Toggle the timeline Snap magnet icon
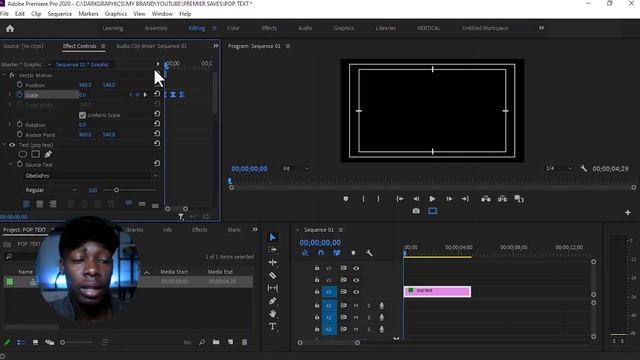Image resolution: width=640 pixels, height=360 pixels. click(x=321, y=253)
